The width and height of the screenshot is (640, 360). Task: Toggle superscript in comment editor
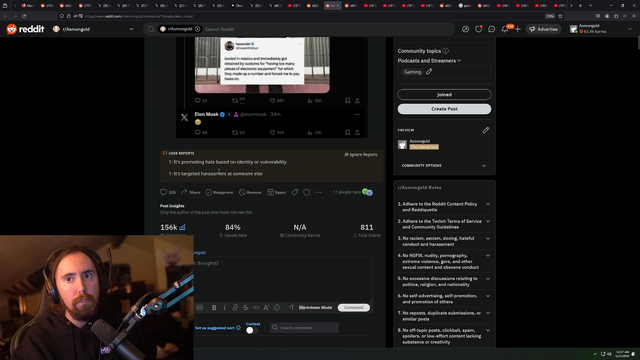266,308
